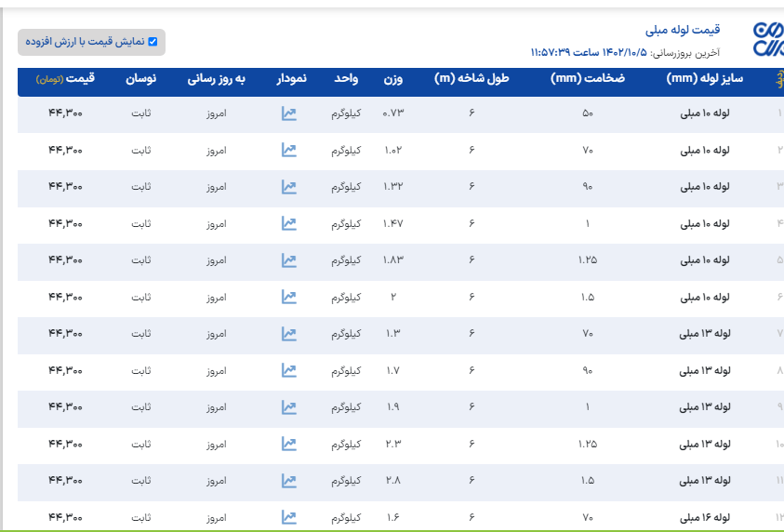Open 'لوله ۱۳ مبلی' link with thickness ۷۰
The image size is (784, 532).
705,333
